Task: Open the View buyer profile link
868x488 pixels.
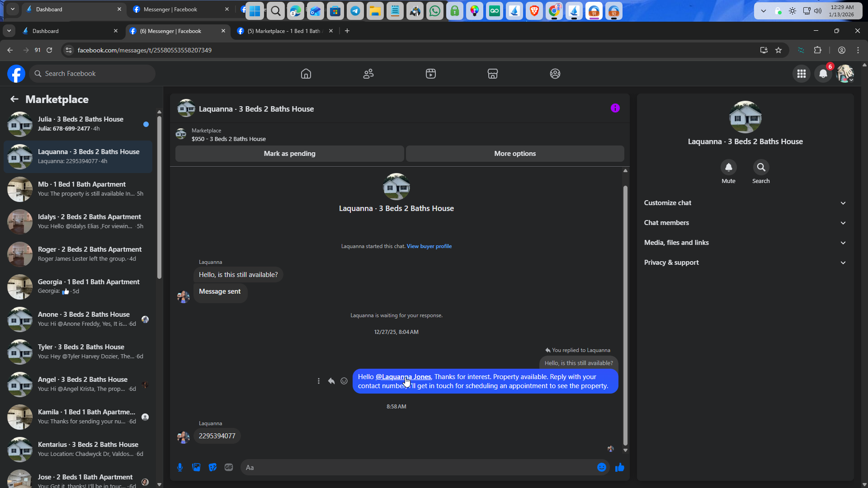Action: point(429,246)
